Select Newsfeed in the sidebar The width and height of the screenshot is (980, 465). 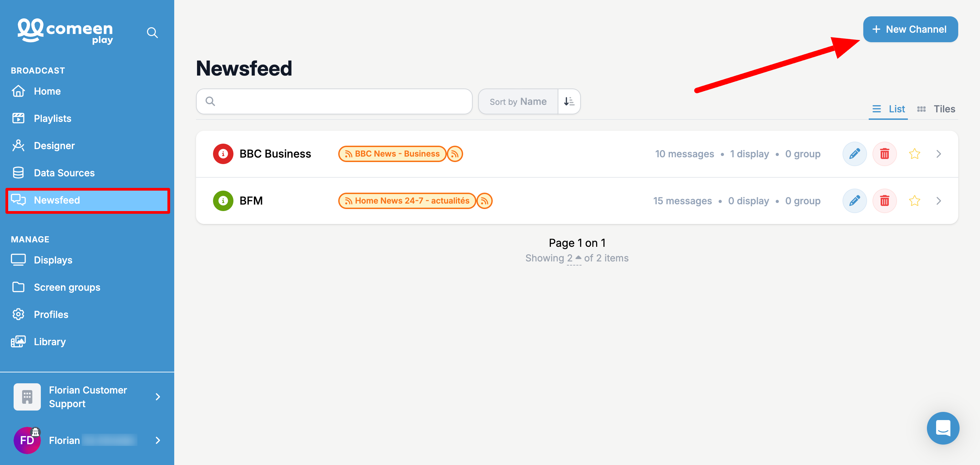[x=88, y=200]
